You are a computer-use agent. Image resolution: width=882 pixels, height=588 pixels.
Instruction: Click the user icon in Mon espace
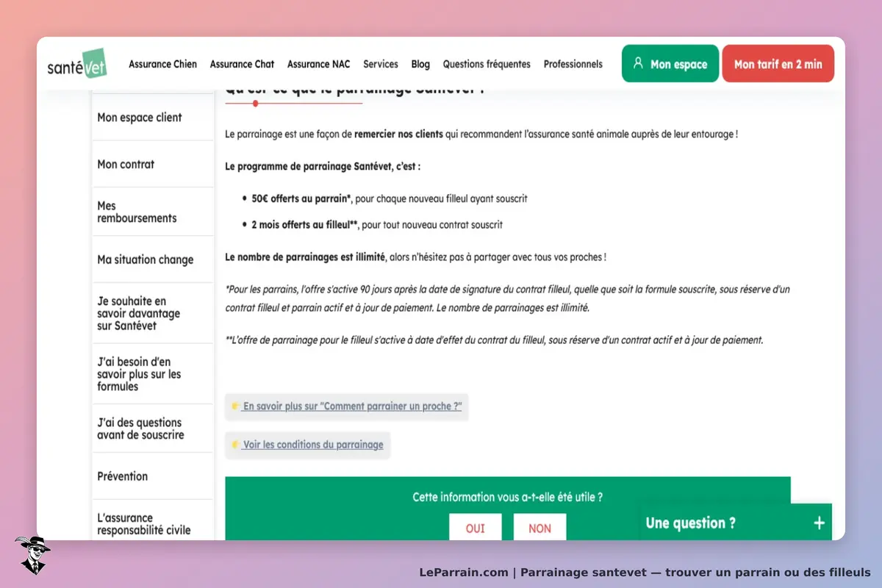(638, 63)
